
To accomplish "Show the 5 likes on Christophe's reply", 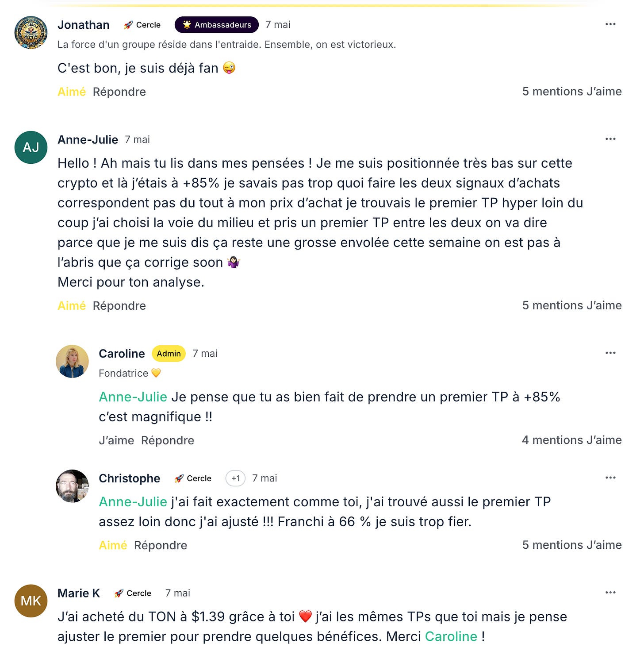I will (x=571, y=545).
